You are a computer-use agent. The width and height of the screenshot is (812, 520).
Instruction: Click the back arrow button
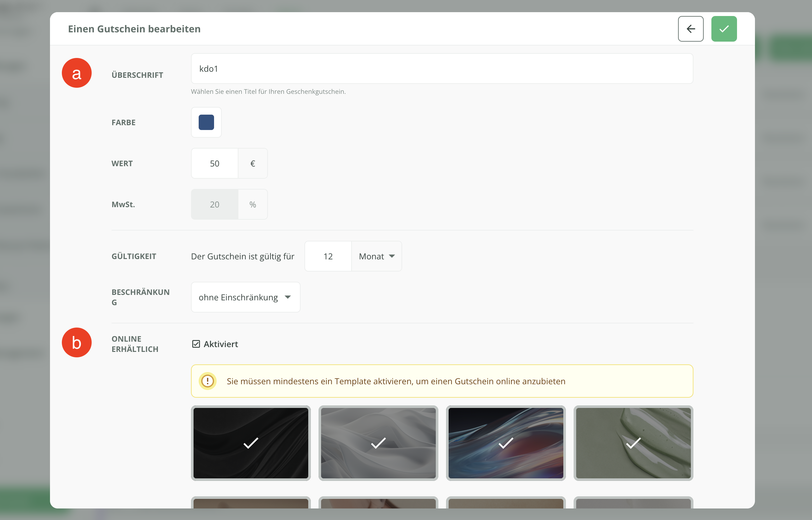click(x=690, y=29)
